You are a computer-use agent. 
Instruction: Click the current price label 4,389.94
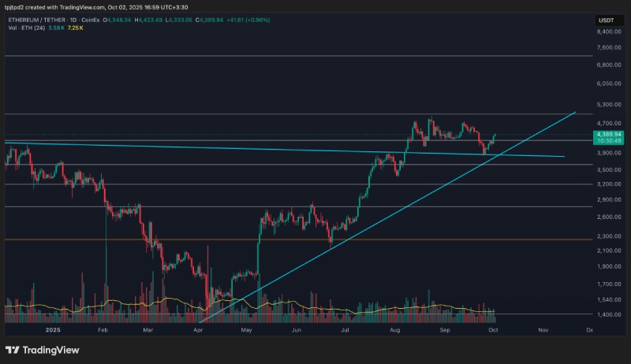pyautogui.click(x=610, y=135)
